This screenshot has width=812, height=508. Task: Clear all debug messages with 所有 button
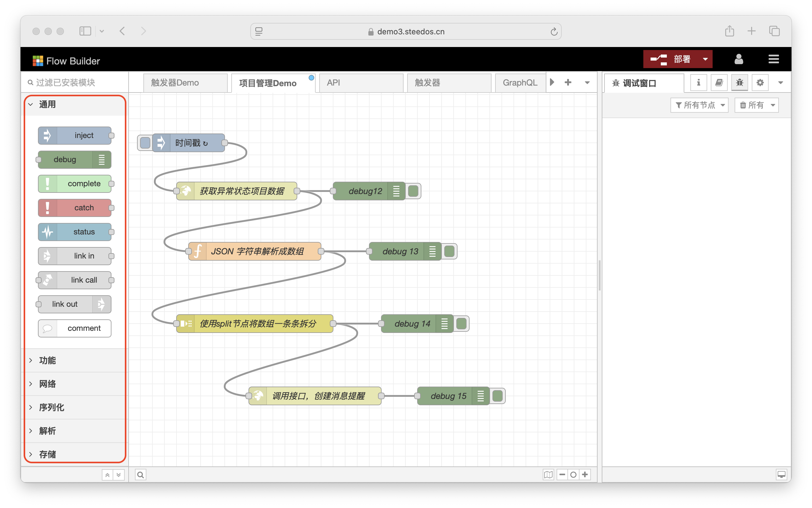pos(751,105)
